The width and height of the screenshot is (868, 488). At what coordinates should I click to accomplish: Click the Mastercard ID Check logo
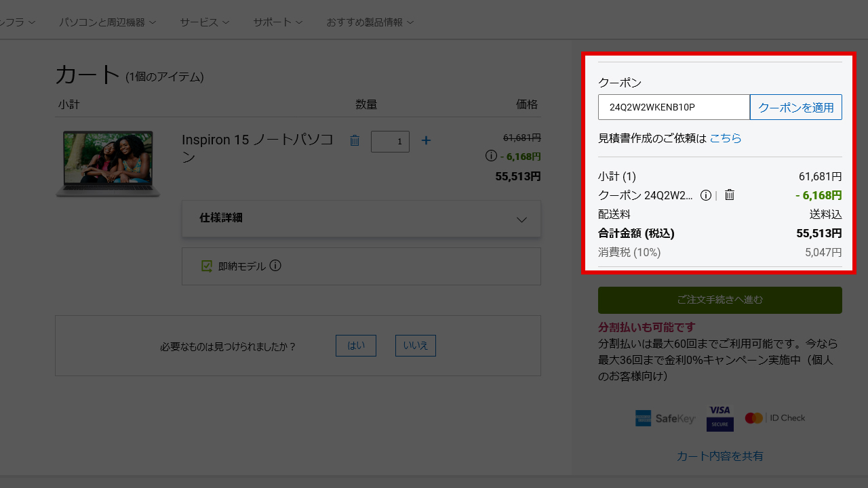pos(774,418)
